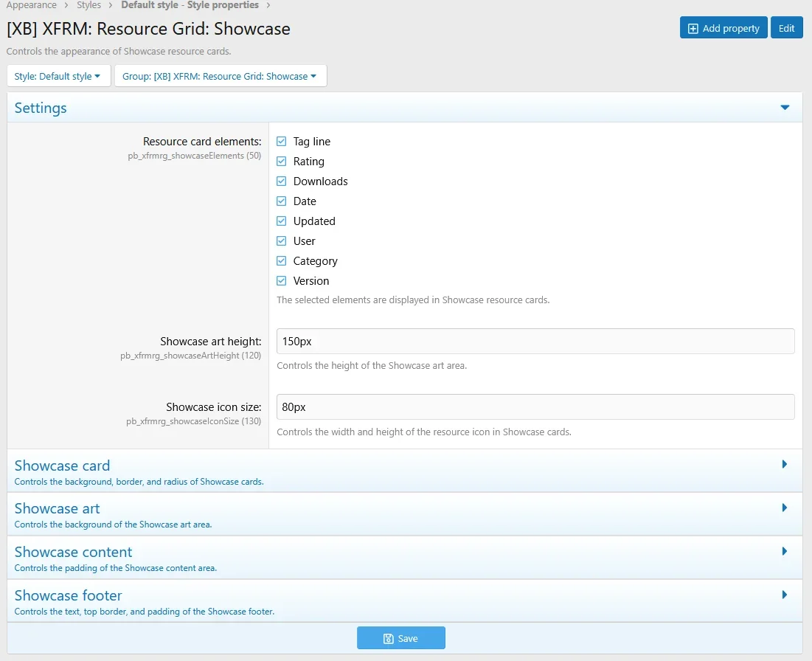The width and height of the screenshot is (812, 661).
Task: Click the Showcase card heading text
Action: tap(62, 466)
